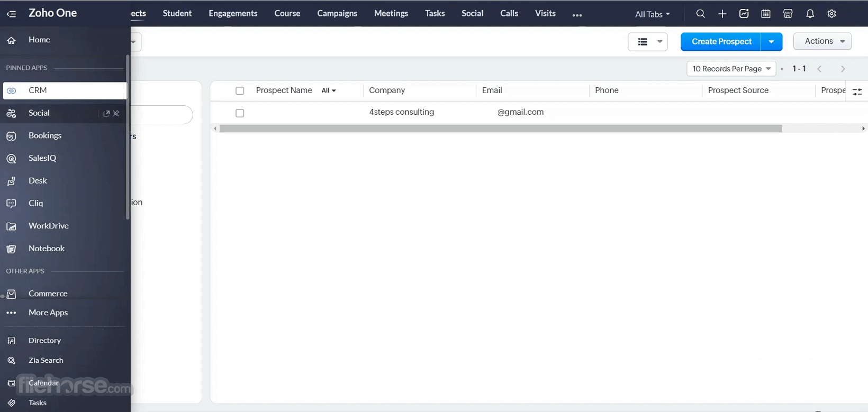Sort by the Company column header
Viewport: 868px width, 412px height.
point(387,90)
